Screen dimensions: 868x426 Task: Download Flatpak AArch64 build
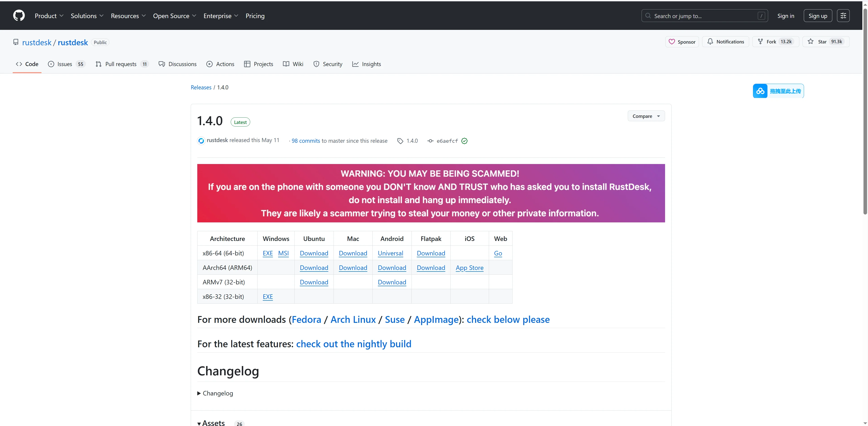[431, 268]
